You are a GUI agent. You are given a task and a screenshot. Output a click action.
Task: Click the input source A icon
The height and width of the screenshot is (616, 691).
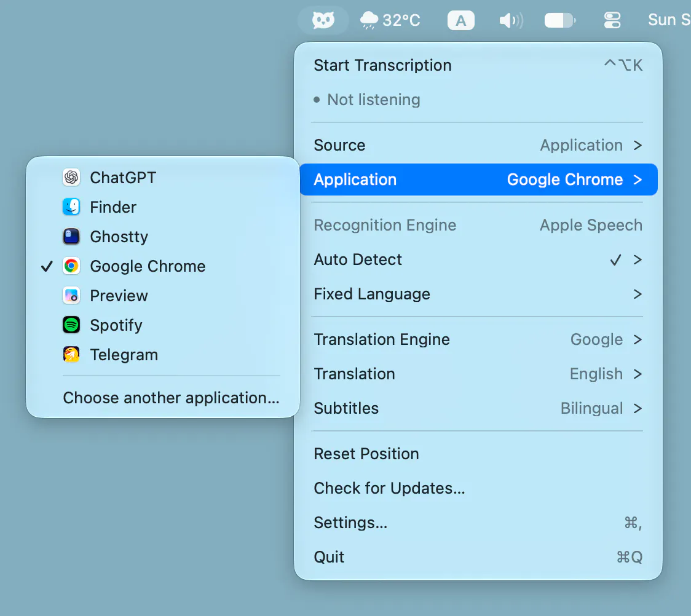point(460,20)
